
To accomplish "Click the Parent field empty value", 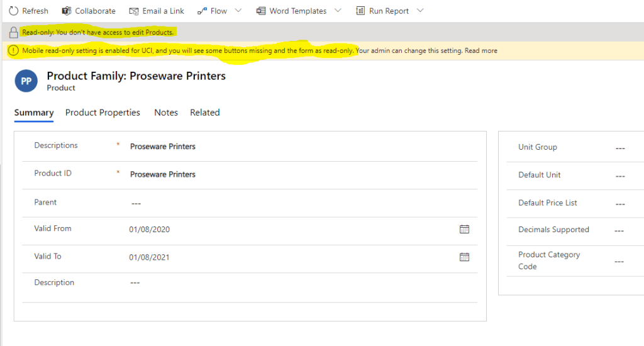I will [x=136, y=203].
